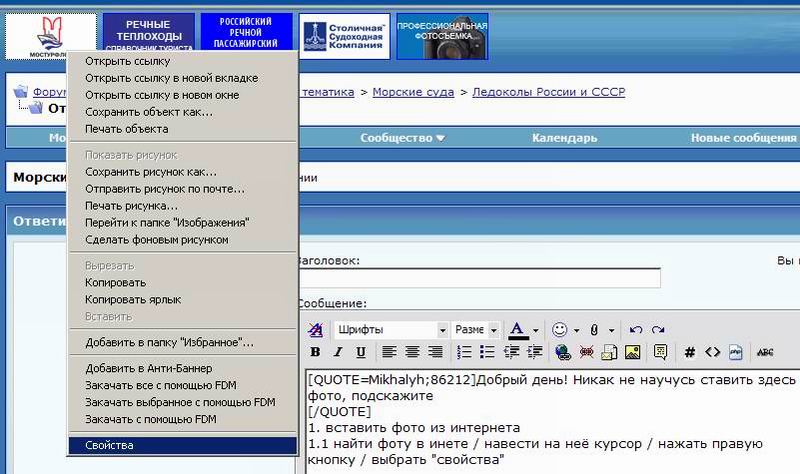The width and height of the screenshot is (800, 474).
Task: Click the insert hyperlink globe icon
Action: [562, 352]
